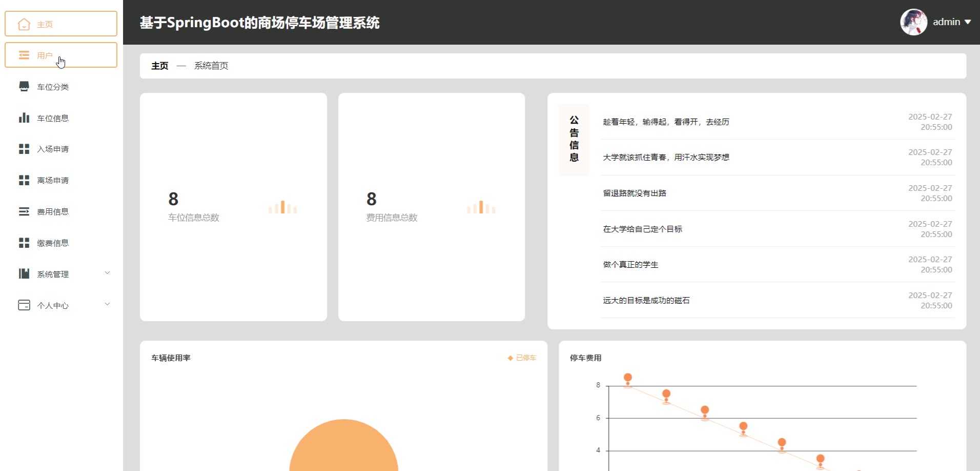Screen dimensions: 980x471
Task: Open announcement 留退路就没有出路
Action: (x=635, y=193)
